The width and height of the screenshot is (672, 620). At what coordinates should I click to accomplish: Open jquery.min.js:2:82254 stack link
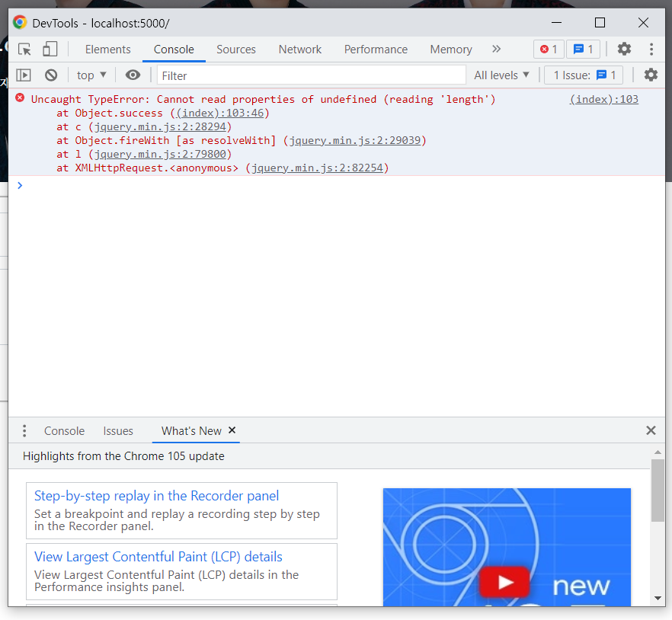click(317, 168)
